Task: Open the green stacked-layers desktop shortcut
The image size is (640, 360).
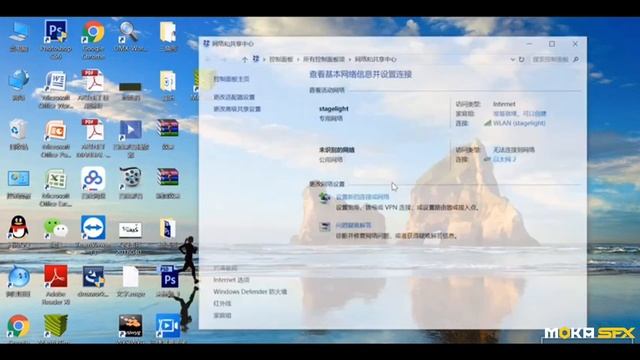Action: coord(56,326)
